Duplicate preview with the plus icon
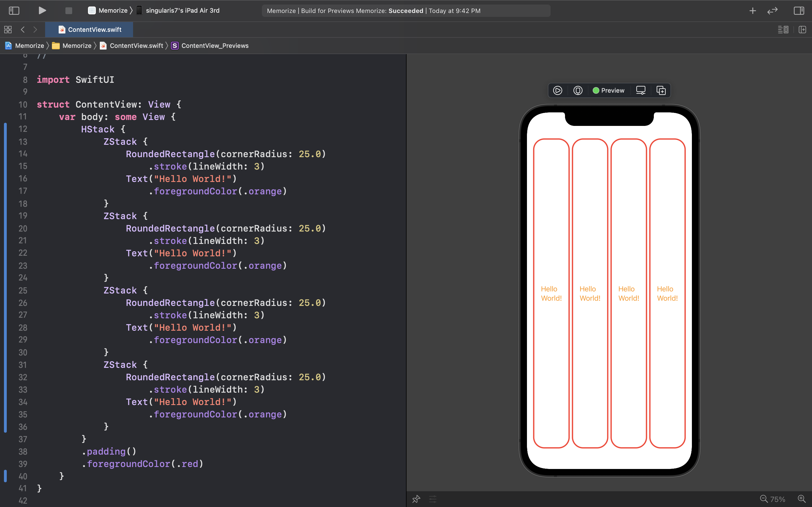Image resolution: width=812 pixels, height=507 pixels. [x=661, y=90]
